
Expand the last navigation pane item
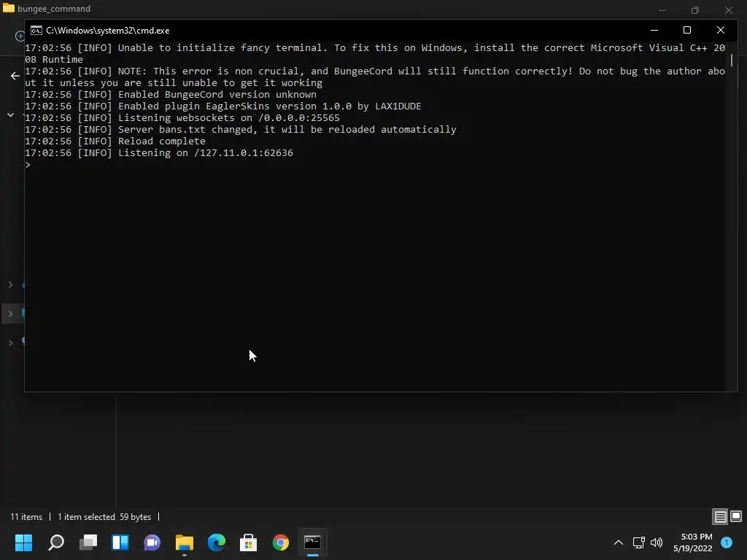[10, 343]
